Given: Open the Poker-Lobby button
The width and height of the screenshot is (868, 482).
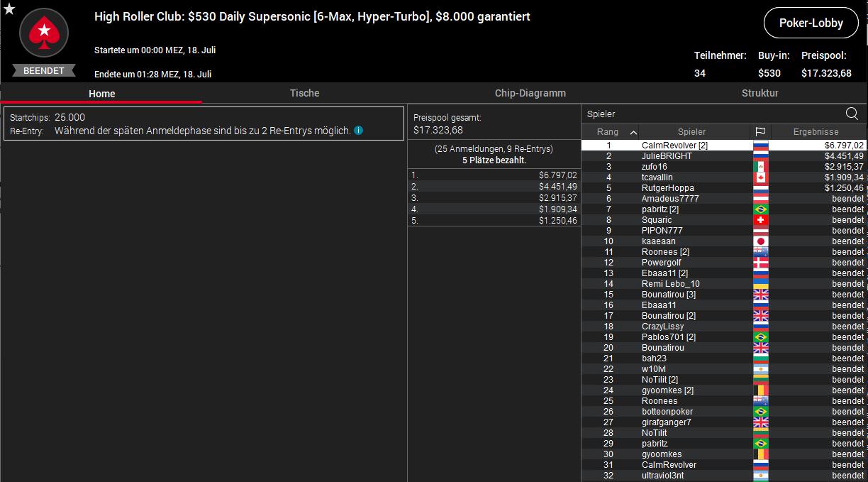Looking at the screenshot, I should (811, 23).
